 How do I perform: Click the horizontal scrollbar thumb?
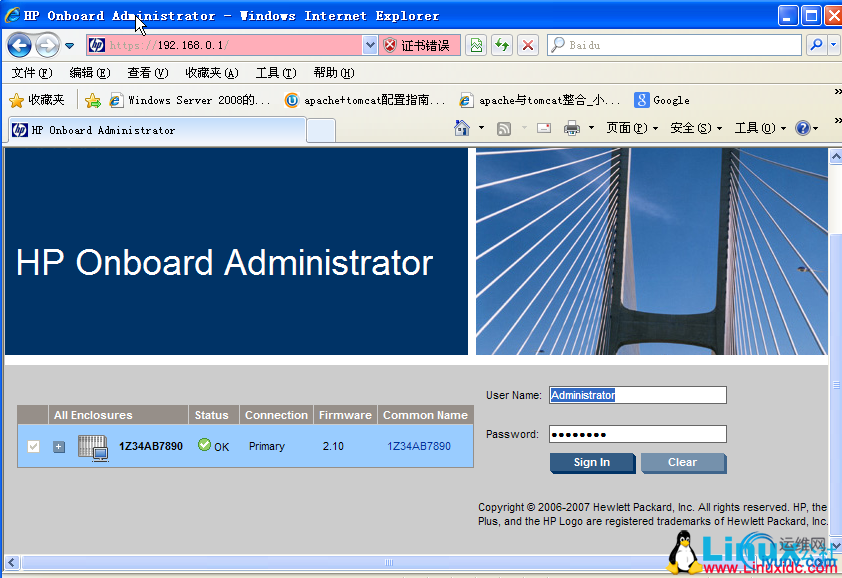coord(389,563)
